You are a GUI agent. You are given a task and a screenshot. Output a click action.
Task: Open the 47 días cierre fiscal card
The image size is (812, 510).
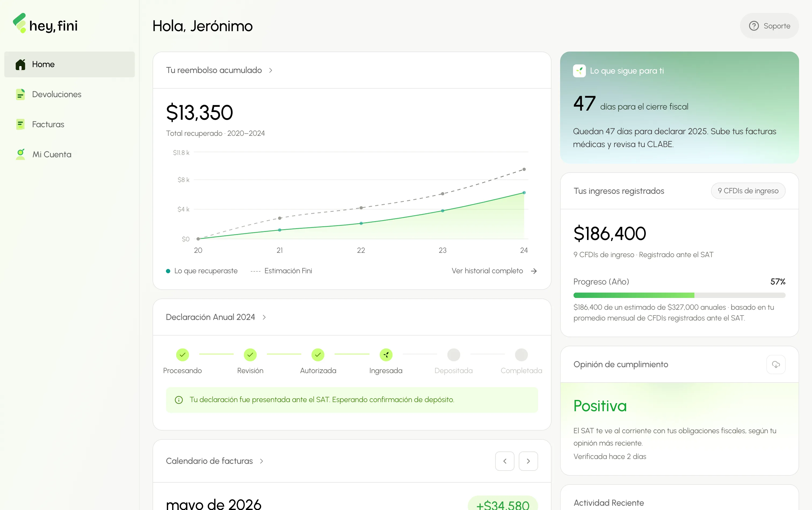pos(679,108)
